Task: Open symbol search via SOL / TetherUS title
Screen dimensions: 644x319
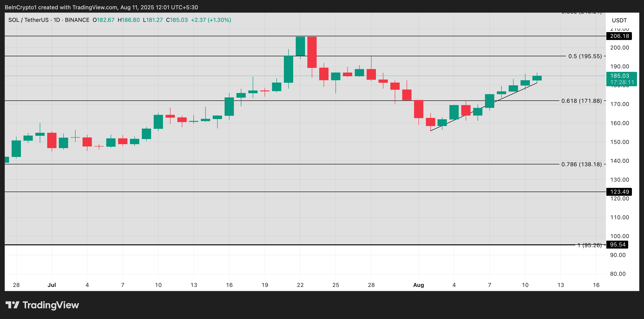Action: tap(28, 20)
